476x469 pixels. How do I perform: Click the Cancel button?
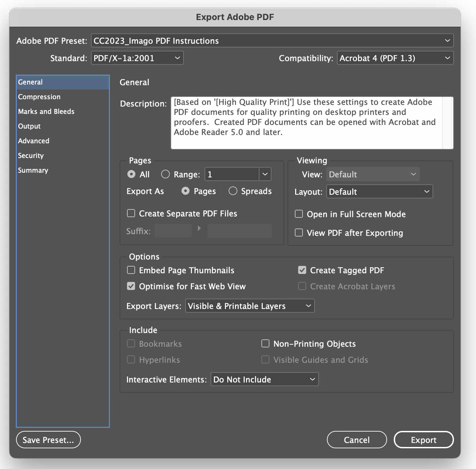pos(357,440)
